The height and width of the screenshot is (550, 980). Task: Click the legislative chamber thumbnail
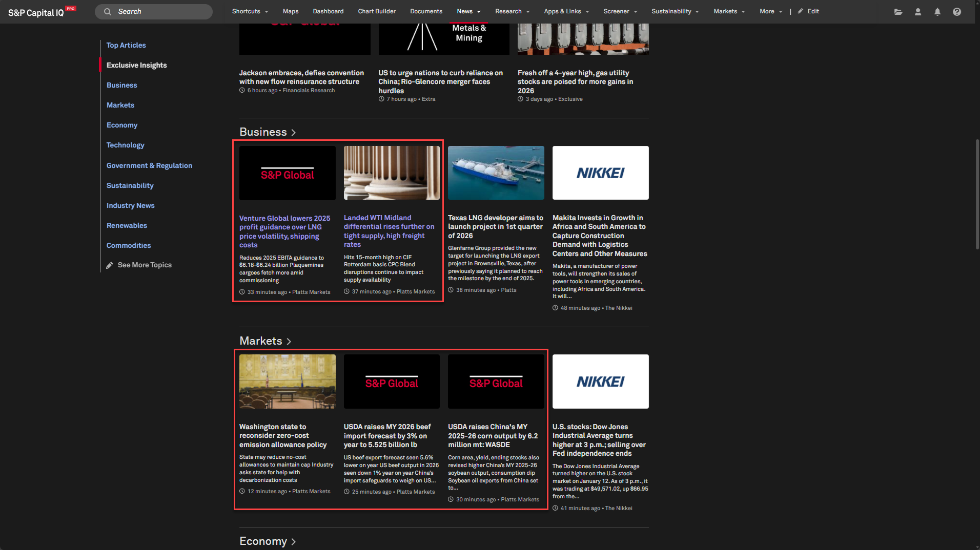pyautogui.click(x=288, y=382)
